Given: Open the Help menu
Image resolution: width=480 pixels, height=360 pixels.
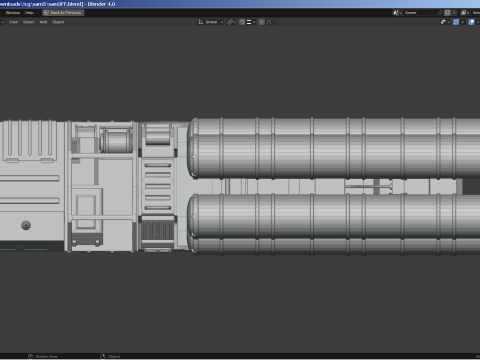Looking at the screenshot, I should point(29,13).
